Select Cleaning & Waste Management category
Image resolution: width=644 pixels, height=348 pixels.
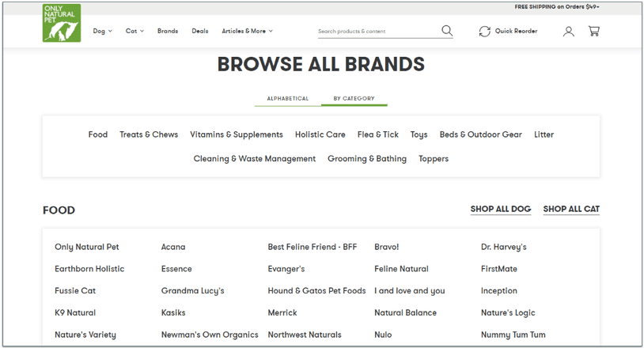pos(254,159)
